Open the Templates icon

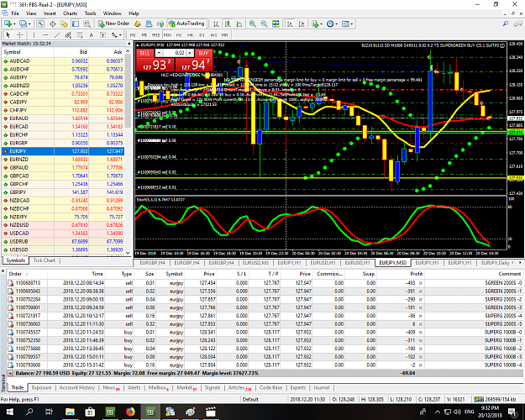click(345, 24)
